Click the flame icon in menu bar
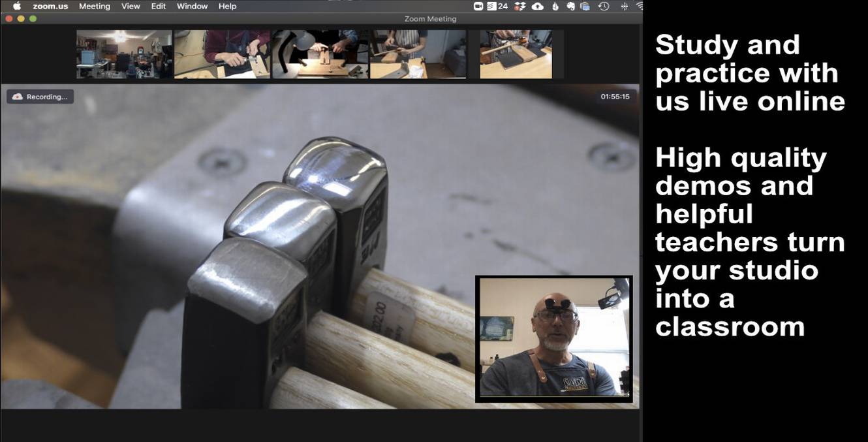The image size is (868, 442). [555, 7]
